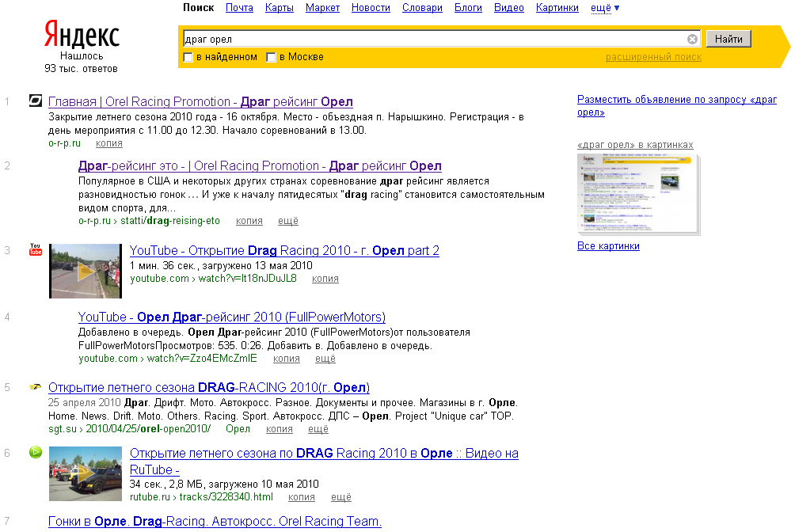The width and height of the screenshot is (795, 532).
Task: Open the расширенный поиск link
Action: (x=653, y=57)
